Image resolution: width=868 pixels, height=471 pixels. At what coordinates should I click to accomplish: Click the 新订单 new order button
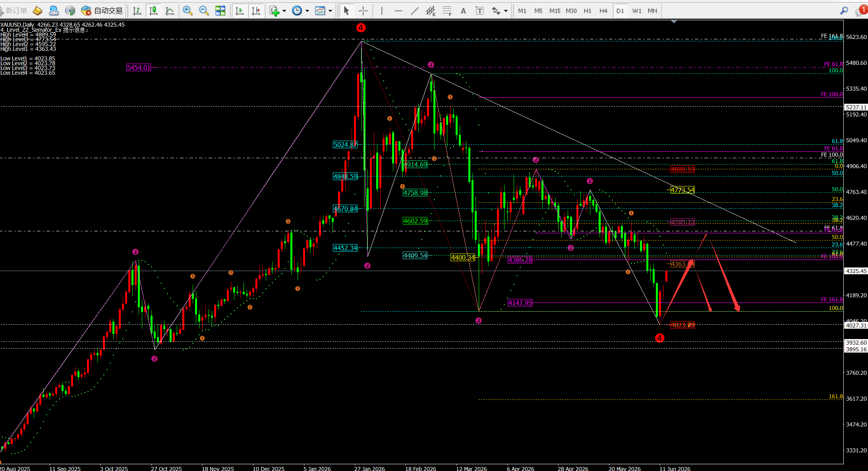coord(14,11)
